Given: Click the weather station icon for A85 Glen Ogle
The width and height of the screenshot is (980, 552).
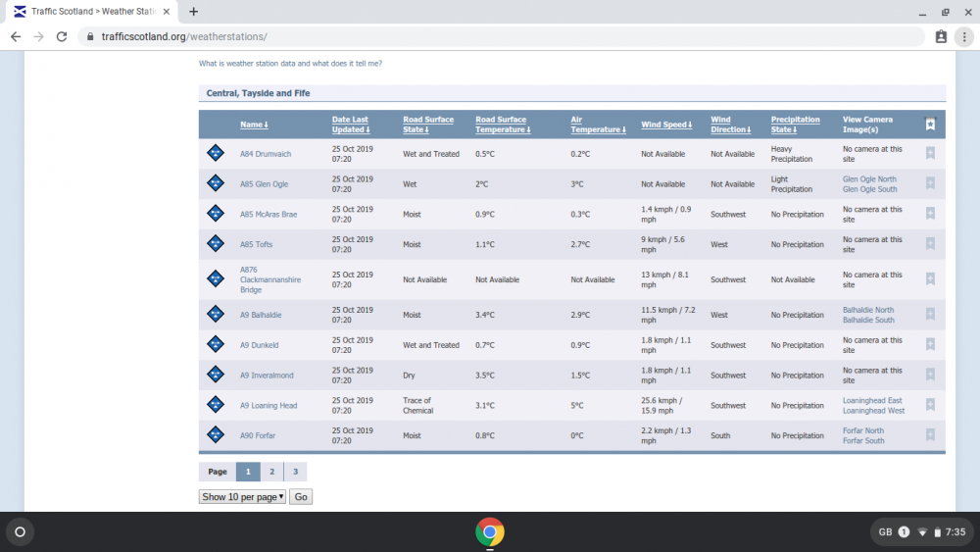Looking at the screenshot, I should tap(216, 183).
